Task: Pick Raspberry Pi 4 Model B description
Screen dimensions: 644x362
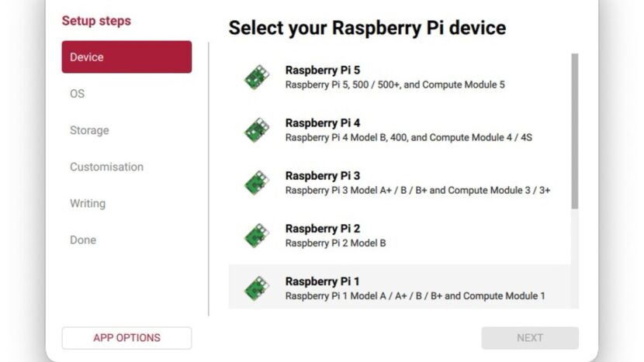Action: coord(408,137)
